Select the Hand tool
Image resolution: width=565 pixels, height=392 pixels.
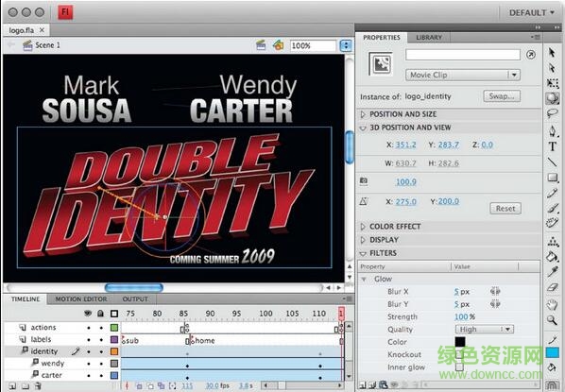[x=553, y=305]
